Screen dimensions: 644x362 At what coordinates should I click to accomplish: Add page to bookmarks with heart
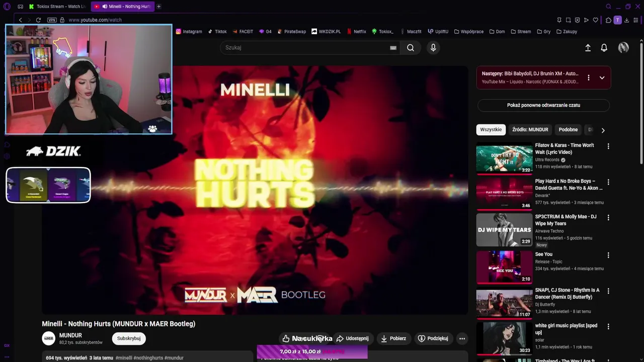(x=595, y=20)
